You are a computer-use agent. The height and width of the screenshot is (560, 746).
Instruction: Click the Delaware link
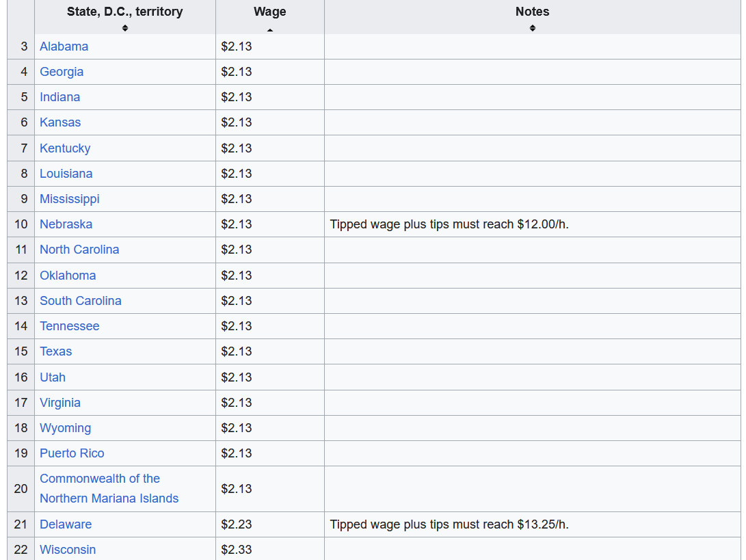pos(66,524)
